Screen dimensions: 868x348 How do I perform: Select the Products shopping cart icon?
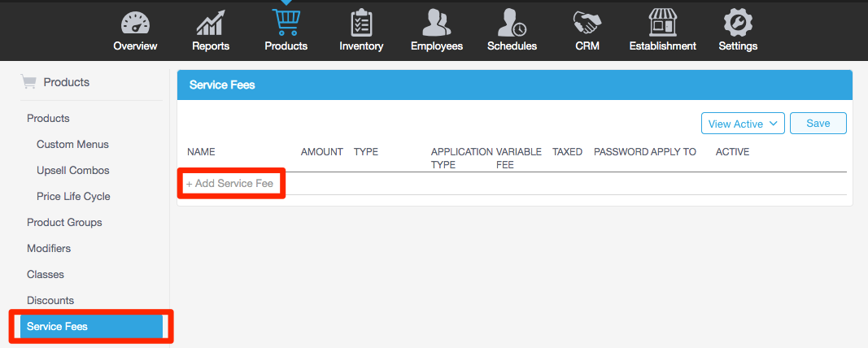(x=286, y=21)
